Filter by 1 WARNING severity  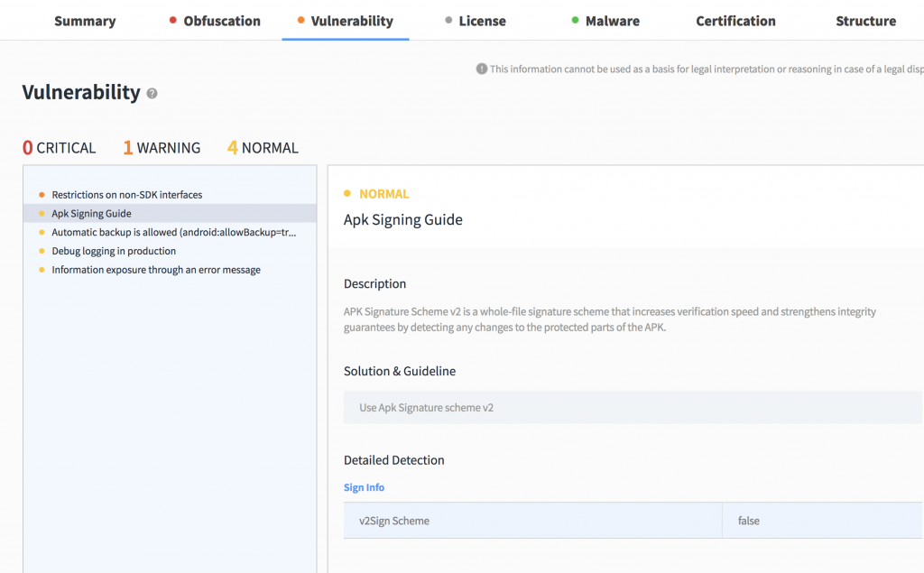click(162, 147)
